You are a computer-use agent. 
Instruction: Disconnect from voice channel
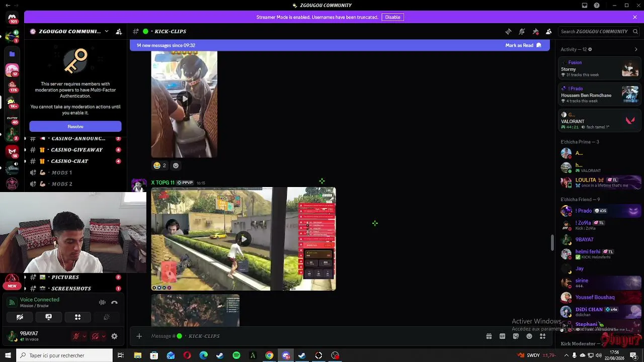coord(114,303)
